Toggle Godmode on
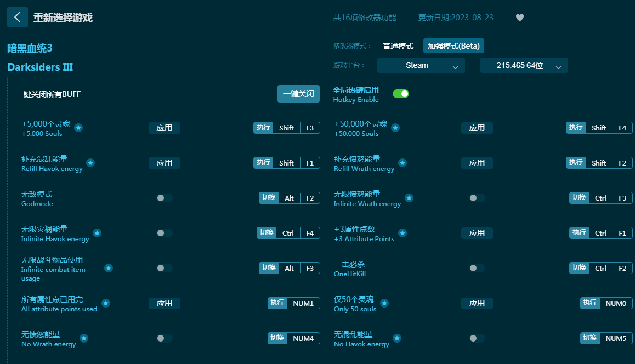635x364 pixels. point(165,198)
